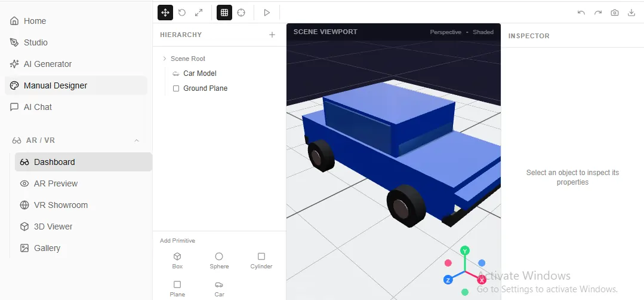The image size is (644, 300).
Task: Select Car Model in the hierarchy
Action: click(x=200, y=73)
